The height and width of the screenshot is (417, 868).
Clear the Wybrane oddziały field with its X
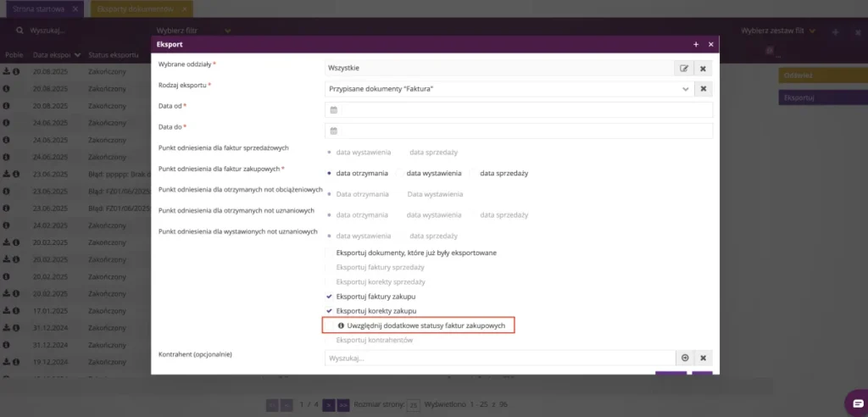(703, 68)
